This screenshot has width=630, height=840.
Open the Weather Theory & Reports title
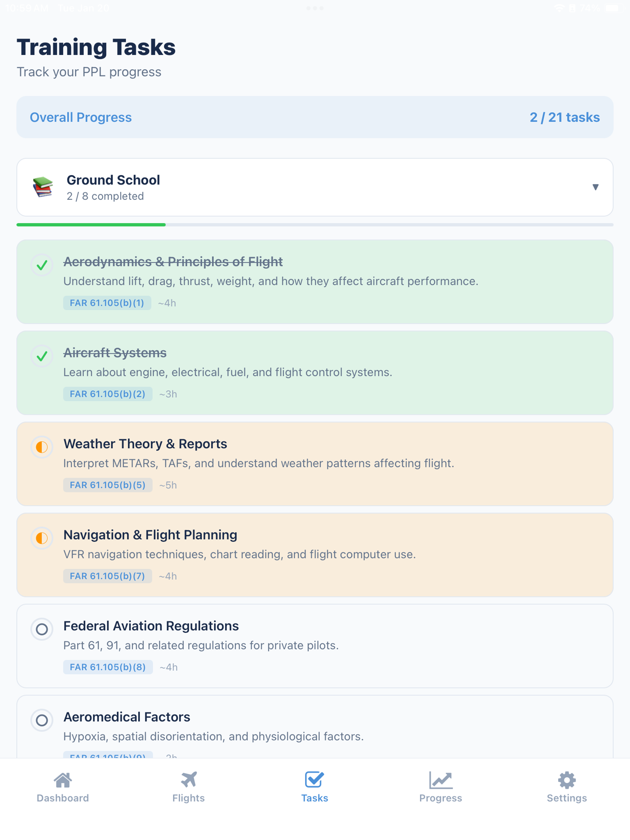[145, 444]
